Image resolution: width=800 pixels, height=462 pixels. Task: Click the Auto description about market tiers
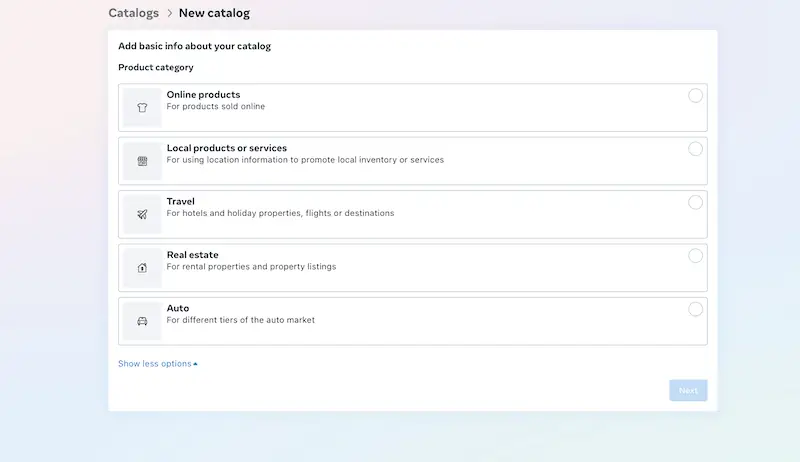pos(240,320)
